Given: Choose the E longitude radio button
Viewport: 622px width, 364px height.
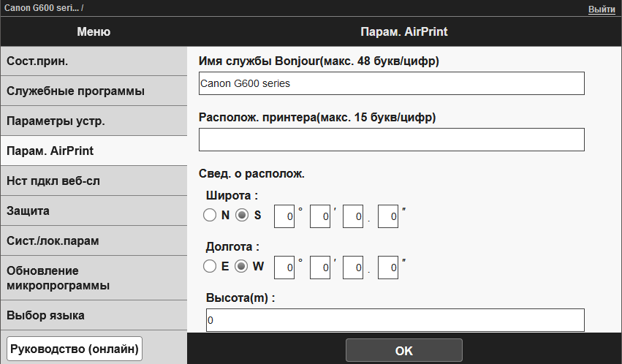Looking at the screenshot, I should (210, 267).
